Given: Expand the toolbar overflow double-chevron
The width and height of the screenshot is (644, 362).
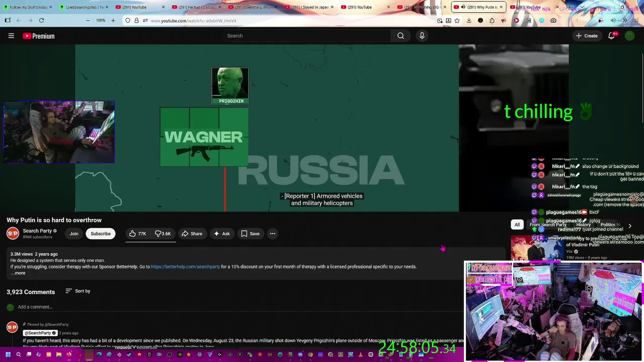Looking at the screenshot, I should [625, 21].
